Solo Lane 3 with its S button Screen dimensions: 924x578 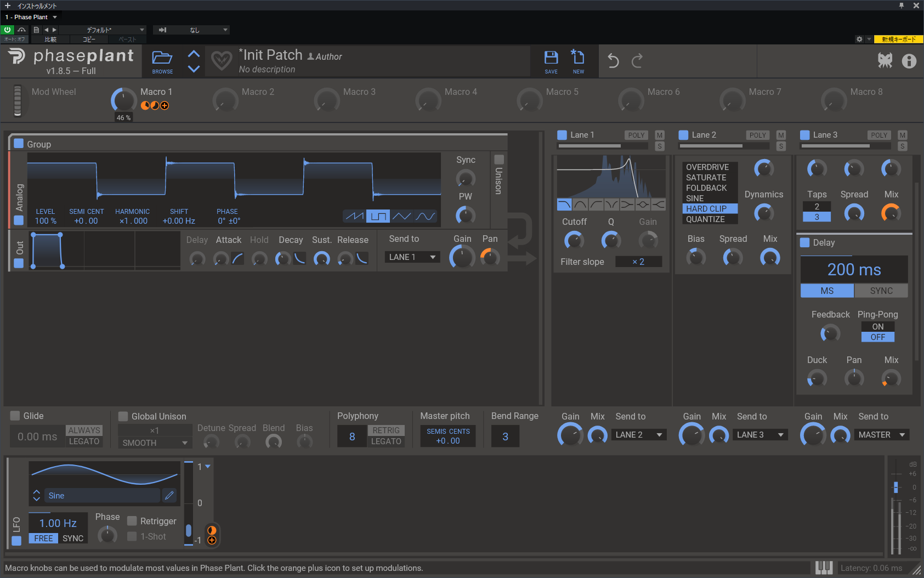[903, 146]
